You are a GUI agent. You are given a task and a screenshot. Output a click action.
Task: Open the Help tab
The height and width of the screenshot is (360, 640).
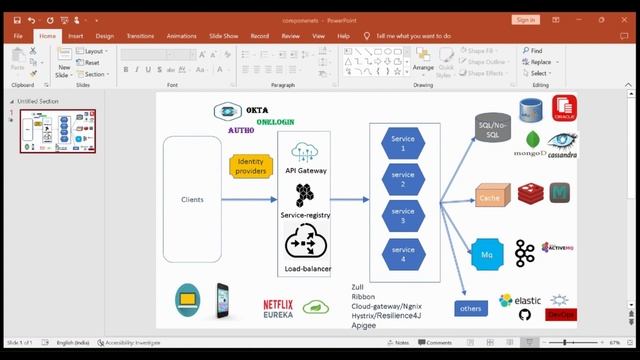click(343, 36)
